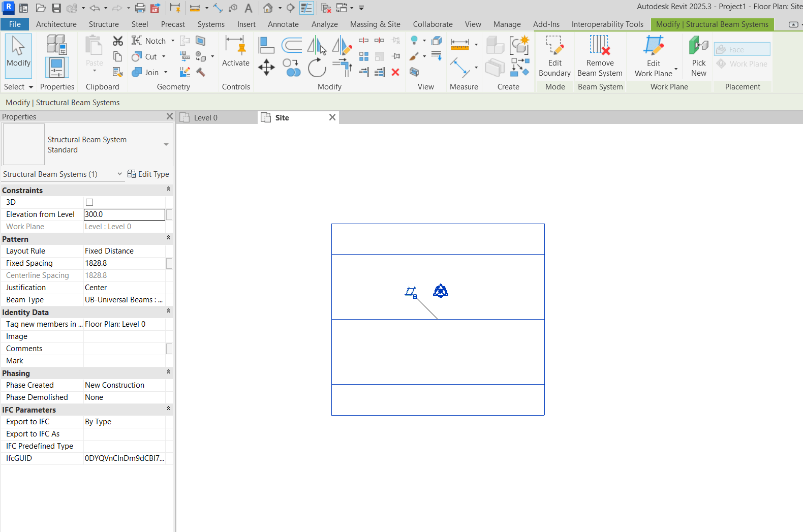This screenshot has width=803, height=532.
Task: Open the File menu
Action: click(15, 24)
